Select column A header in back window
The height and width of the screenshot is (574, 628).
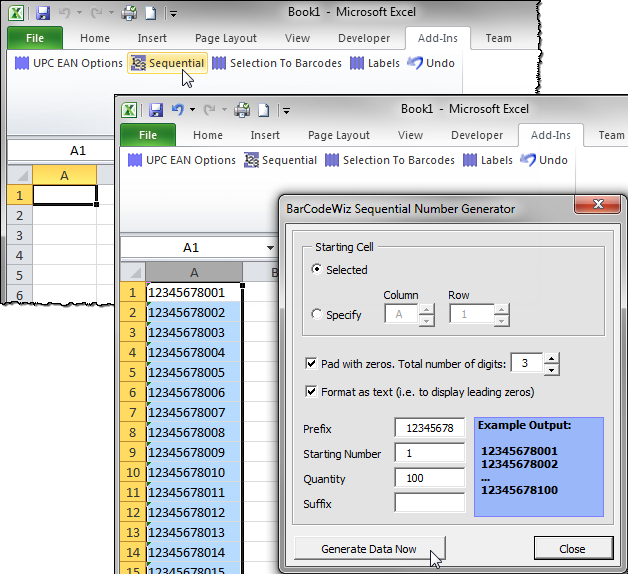coord(64,175)
